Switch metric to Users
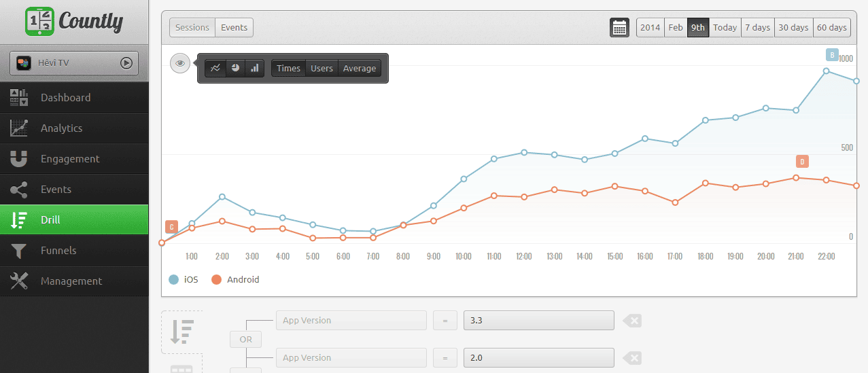 tap(322, 69)
